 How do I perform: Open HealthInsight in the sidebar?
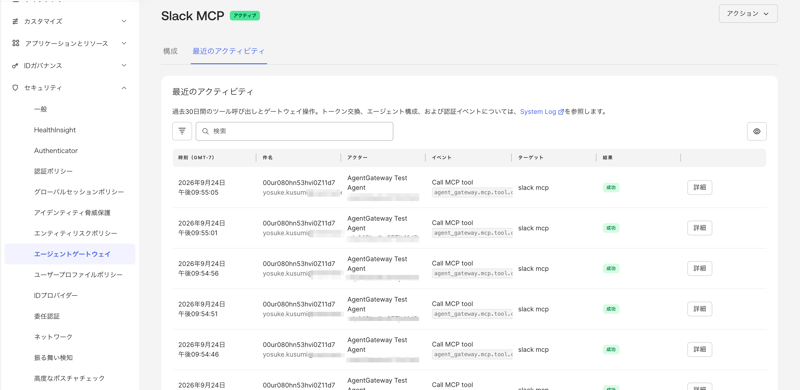[55, 130]
